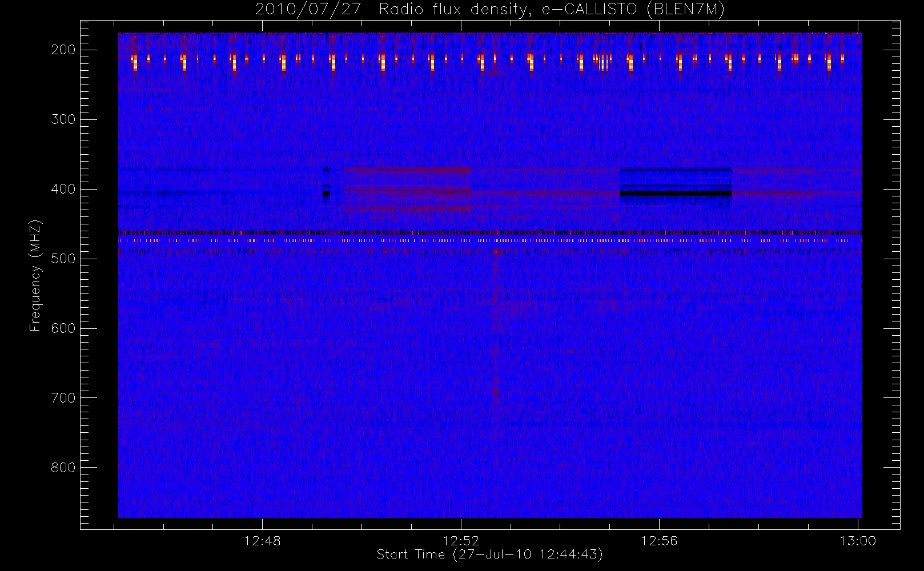924x571 pixels.
Task: Select the 700 frequency tick label
Action: pyautogui.click(x=63, y=398)
